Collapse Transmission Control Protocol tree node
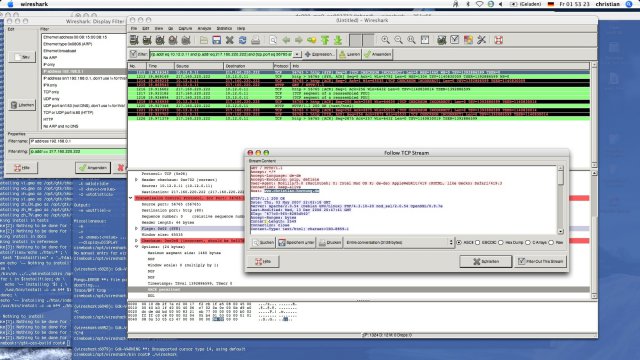The height and width of the screenshot is (360, 640). pyautogui.click(x=131, y=198)
